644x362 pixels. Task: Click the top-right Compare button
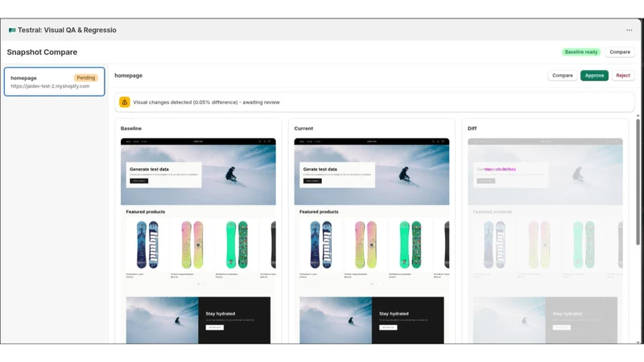click(619, 52)
